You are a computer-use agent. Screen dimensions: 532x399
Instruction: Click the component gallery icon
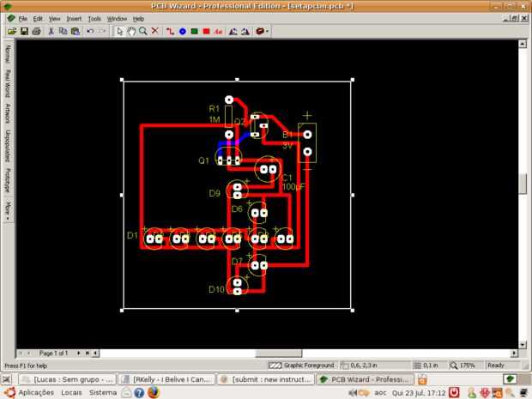pyautogui.click(x=260, y=32)
